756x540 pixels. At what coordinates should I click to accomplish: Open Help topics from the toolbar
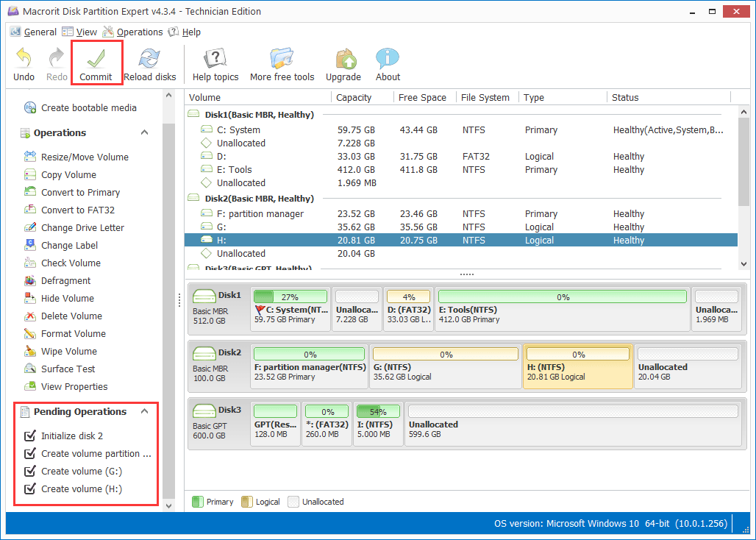215,58
